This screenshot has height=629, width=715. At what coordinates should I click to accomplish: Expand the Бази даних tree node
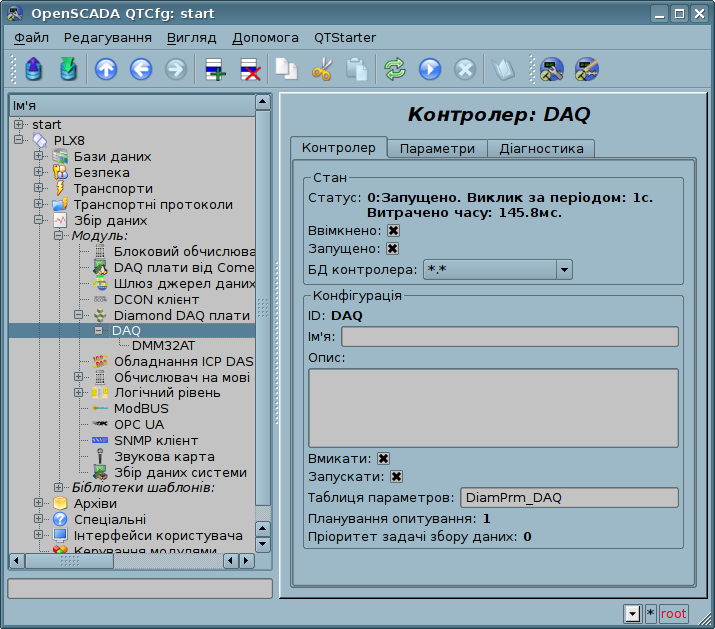[x=38, y=157]
